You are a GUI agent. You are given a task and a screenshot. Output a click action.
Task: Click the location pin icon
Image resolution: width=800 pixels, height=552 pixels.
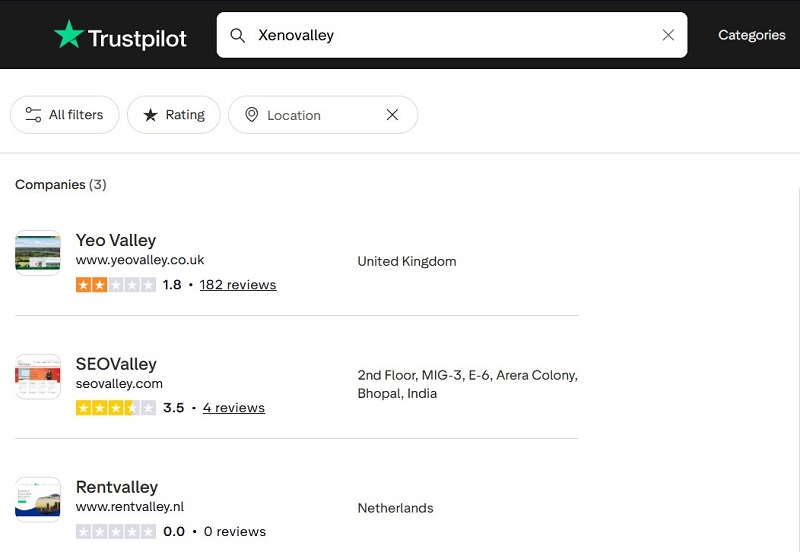[x=252, y=115]
